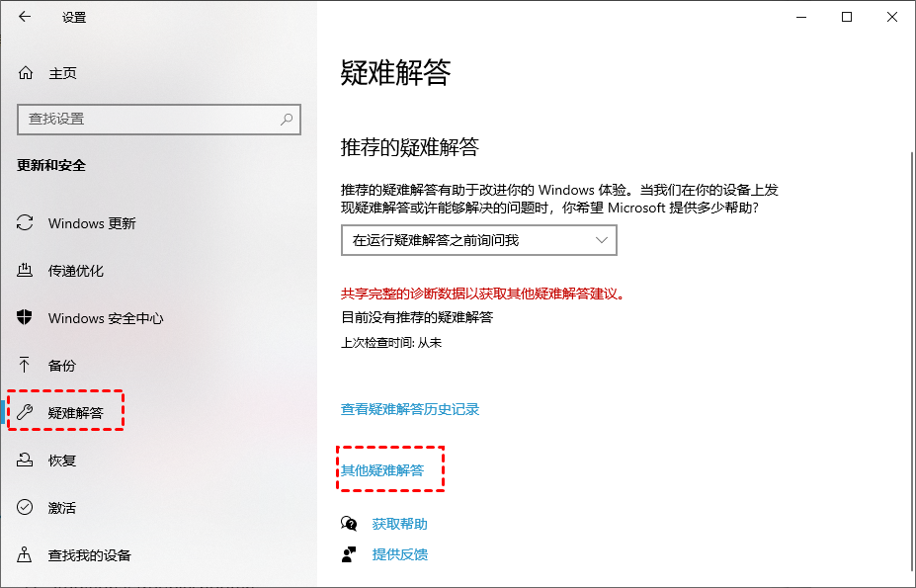Focus the 查找设置 search field
This screenshot has width=916, height=588.
pyautogui.click(x=159, y=120)
